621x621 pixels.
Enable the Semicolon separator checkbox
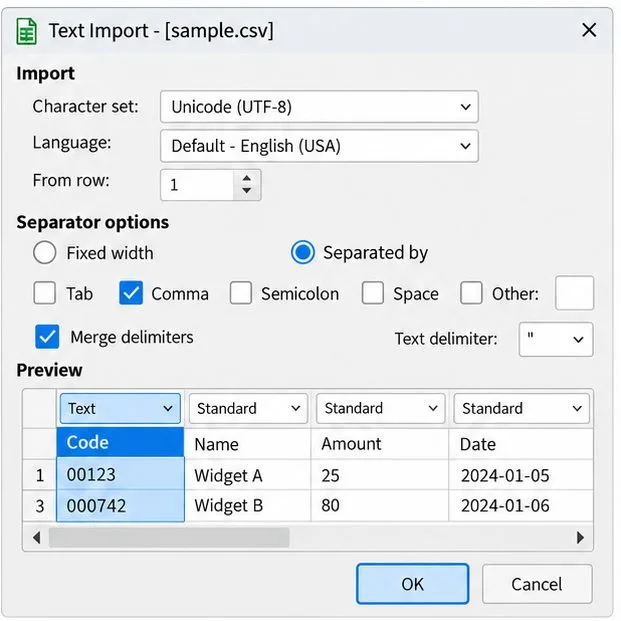(x=240, y=293)
